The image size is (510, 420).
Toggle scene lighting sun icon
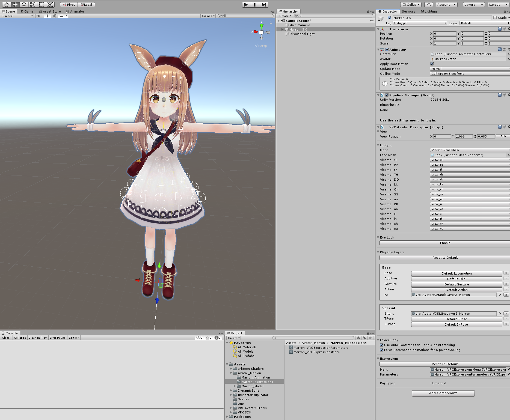tap(48, 16)
